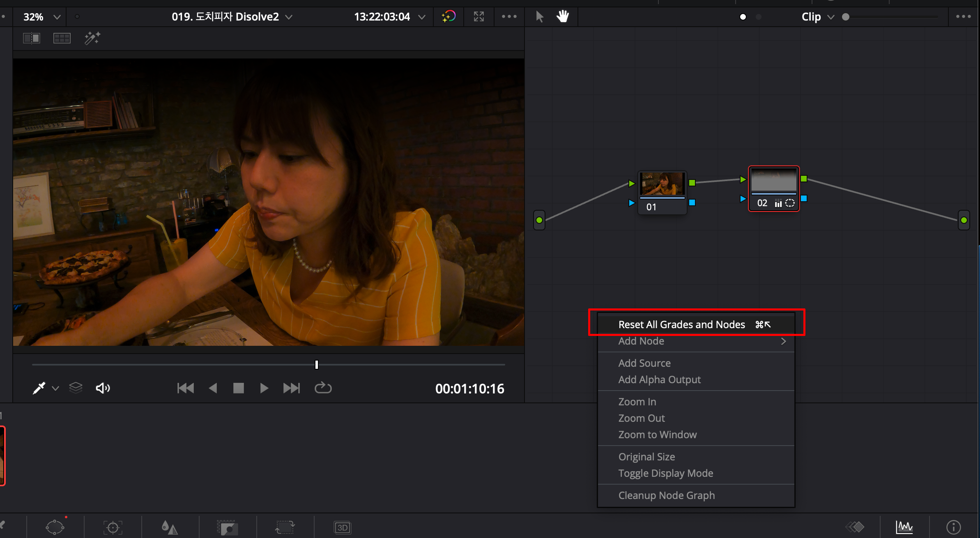Screen dimensions: 980x538
Task: Open the 3D palette icon
Action: coord(342,527)
